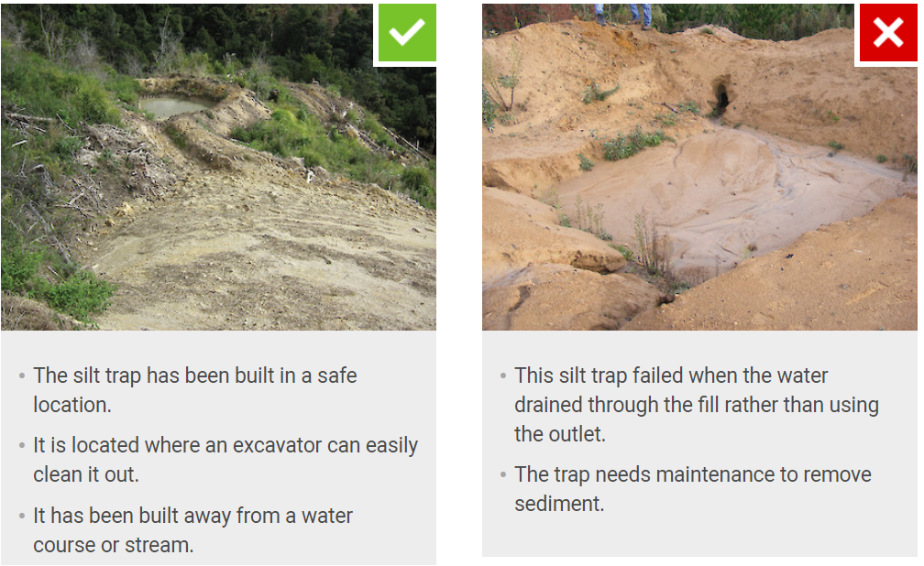
Task: Click the bullet before 'This silt trap failed'
Action: [x=502, y=376]
